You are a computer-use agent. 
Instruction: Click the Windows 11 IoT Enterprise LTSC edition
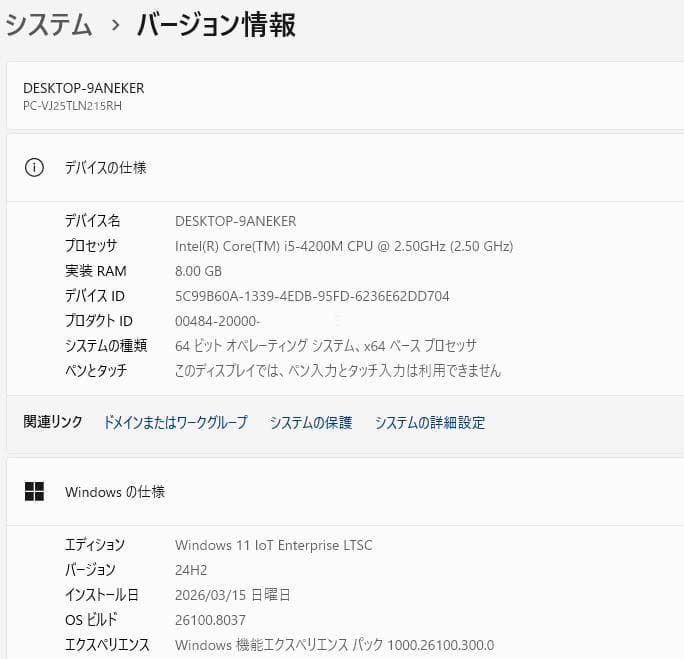pyautogui.click(x=273, y=545)
